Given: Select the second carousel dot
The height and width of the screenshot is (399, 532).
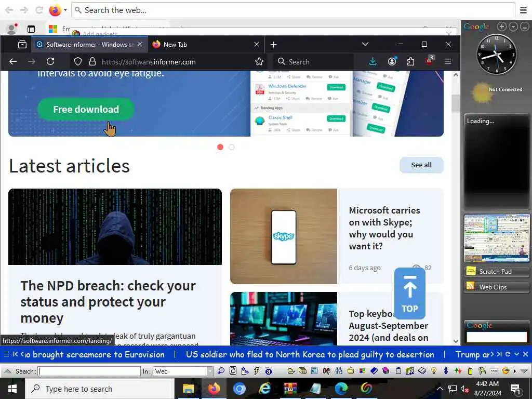Looking at the screenshot, I should (232, 147).
